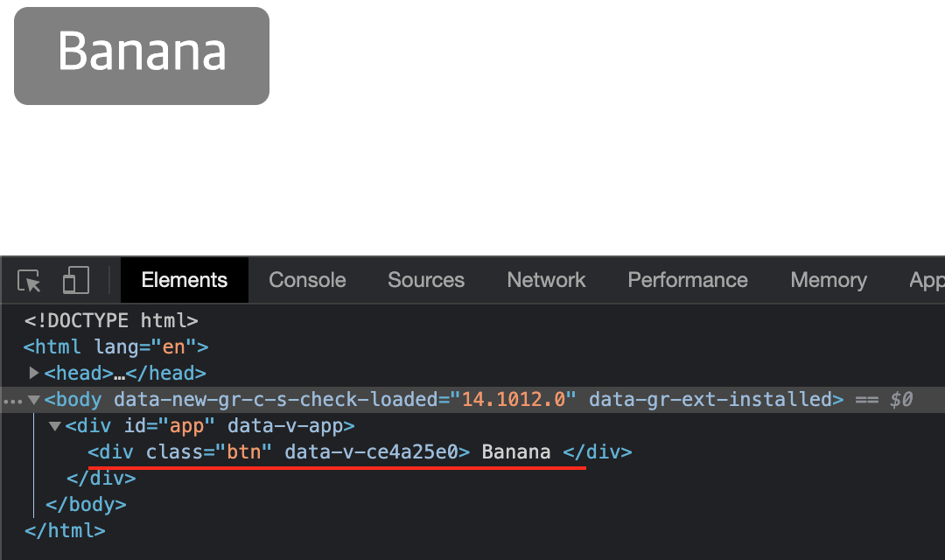Open the body row's three-dots menu
The width and height of the screenshot is (945, 560).
(12, 402)
